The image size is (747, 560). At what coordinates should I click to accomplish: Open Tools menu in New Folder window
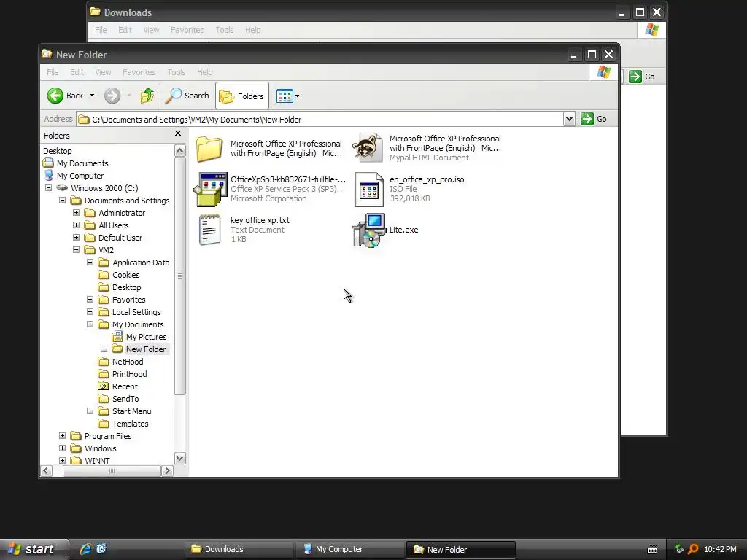[x=177, y=72]
